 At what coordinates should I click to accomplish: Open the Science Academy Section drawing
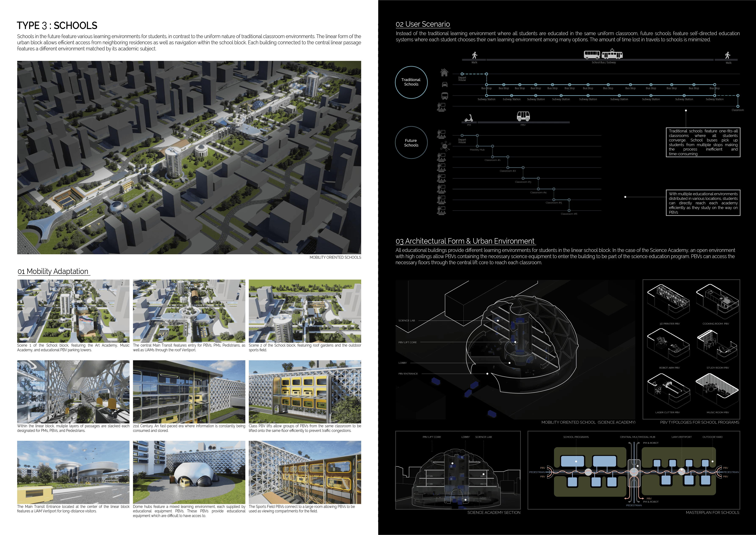458,470
